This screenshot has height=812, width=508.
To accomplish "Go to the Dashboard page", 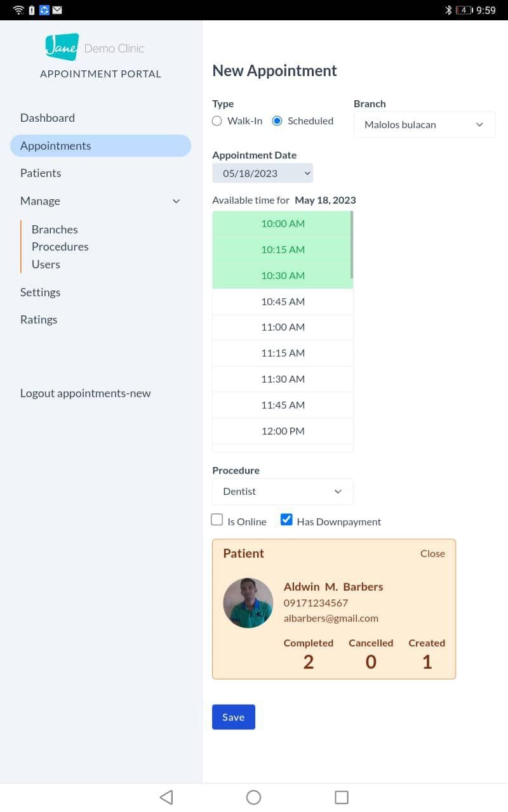I will pyautogui.click(x=48, y=118).
